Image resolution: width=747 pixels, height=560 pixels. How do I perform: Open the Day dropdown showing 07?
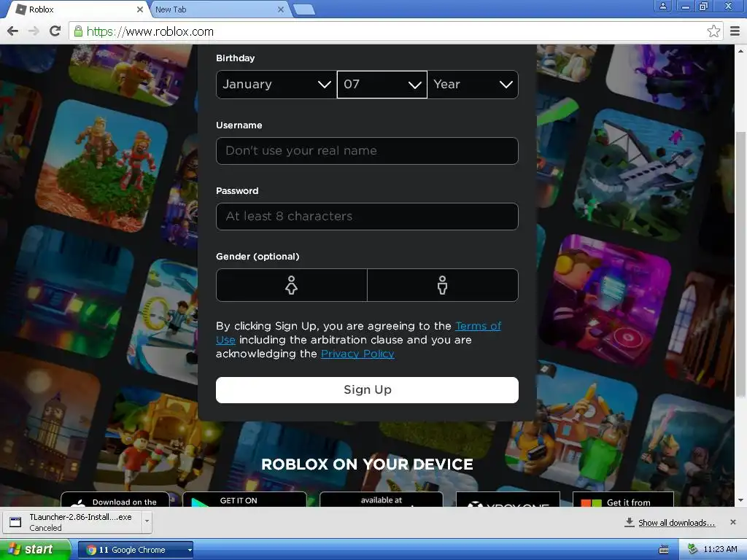click(382, 85)
